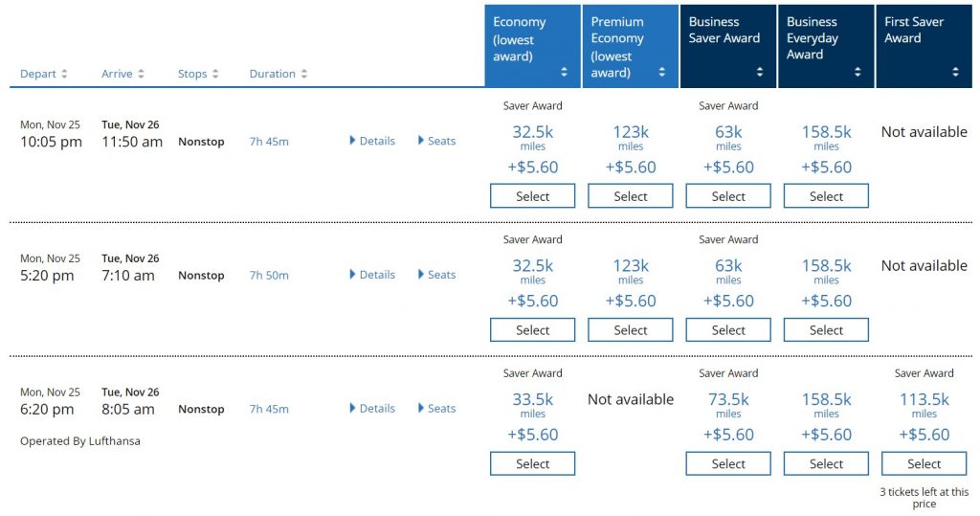Sort by Premium Economy award price
Viewport: 980px width, 516px height.
661,72
